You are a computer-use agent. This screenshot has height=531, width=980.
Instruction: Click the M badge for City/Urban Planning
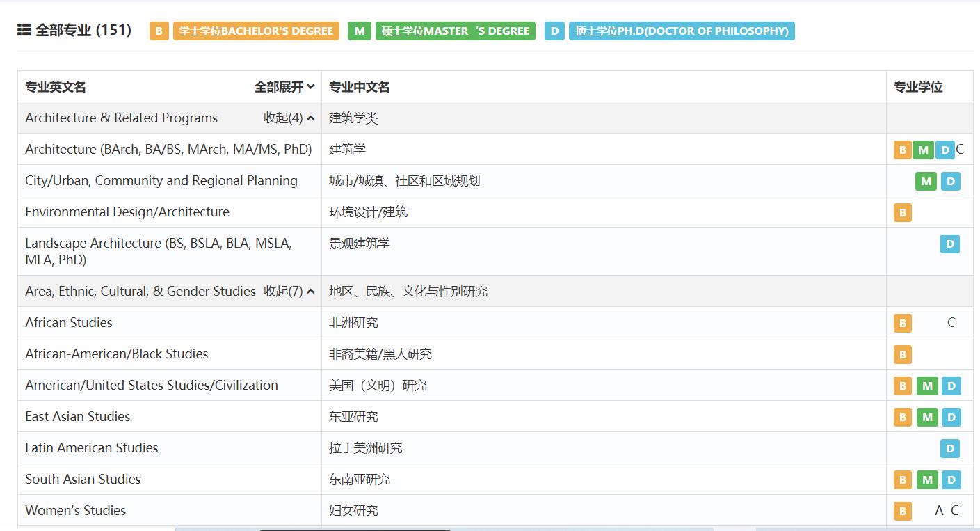[926, 181]
